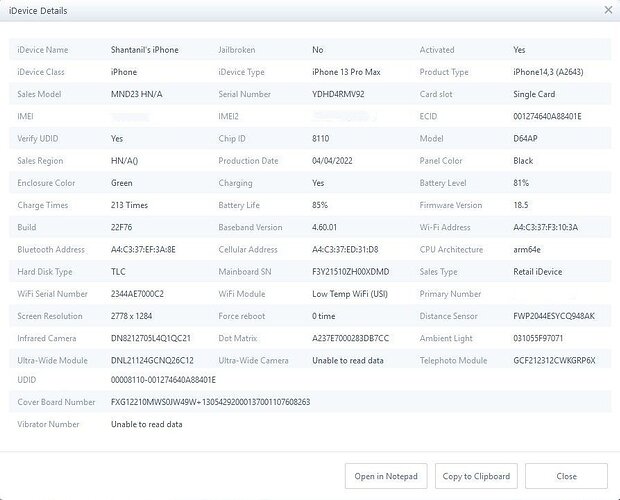
Task: Click the iDevice Details window title
Action: (38, 11)
